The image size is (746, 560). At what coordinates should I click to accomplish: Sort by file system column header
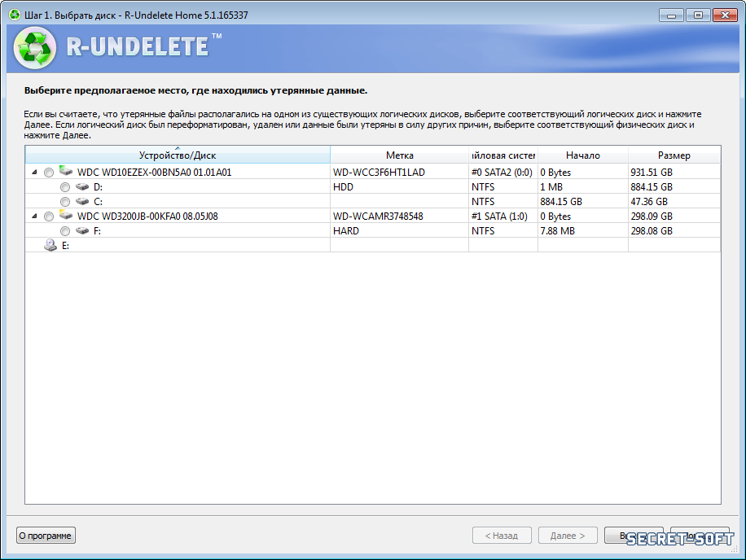503,155
